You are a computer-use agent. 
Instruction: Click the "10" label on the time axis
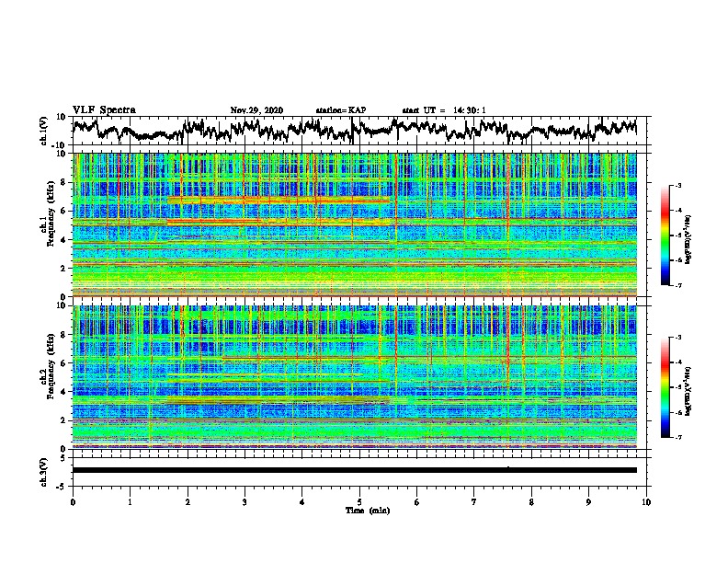pos(646,502)
